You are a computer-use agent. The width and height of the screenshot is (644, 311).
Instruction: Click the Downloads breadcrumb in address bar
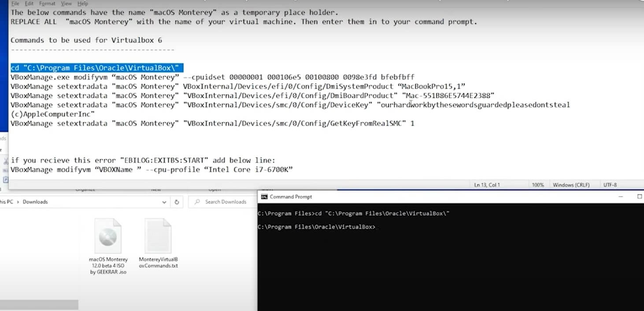click(x=35, y=202)
